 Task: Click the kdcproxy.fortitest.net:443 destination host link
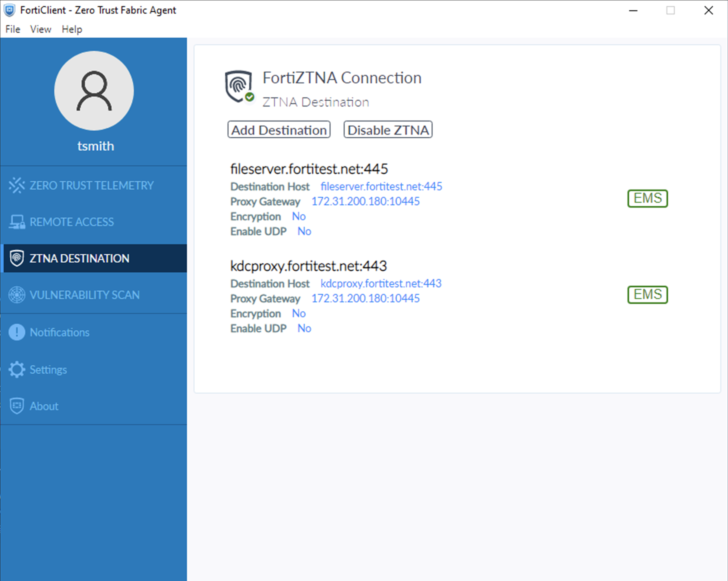click(380, 283)
